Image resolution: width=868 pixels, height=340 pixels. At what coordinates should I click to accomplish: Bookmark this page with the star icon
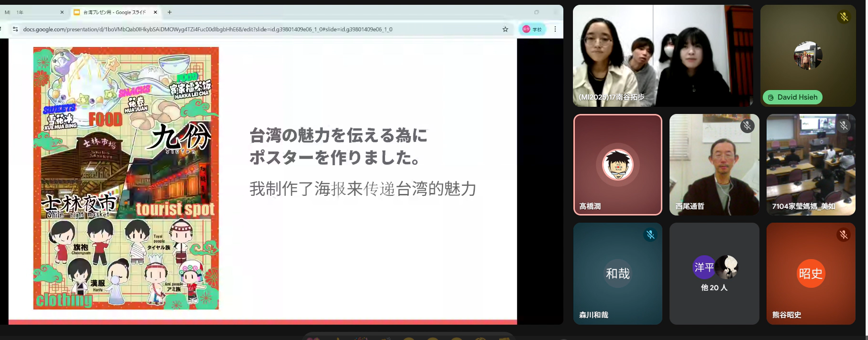click(505, 29)
